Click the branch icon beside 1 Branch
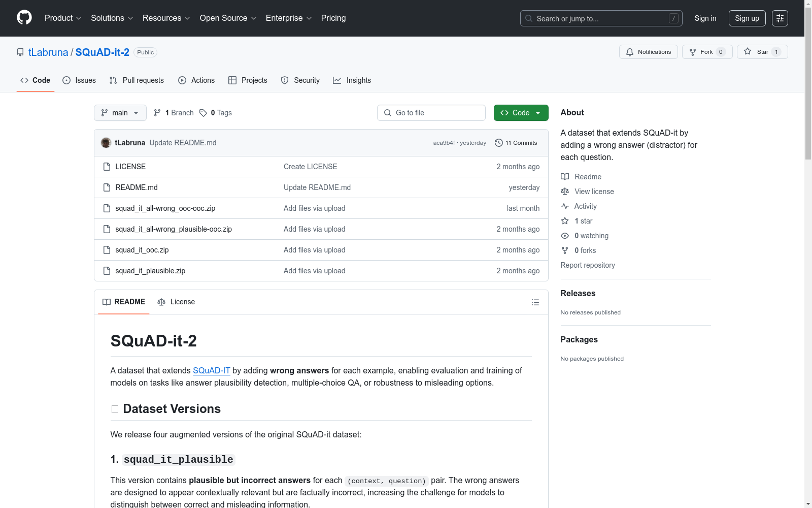The height and width of the screenshot is (508, 812). (157, 113)
